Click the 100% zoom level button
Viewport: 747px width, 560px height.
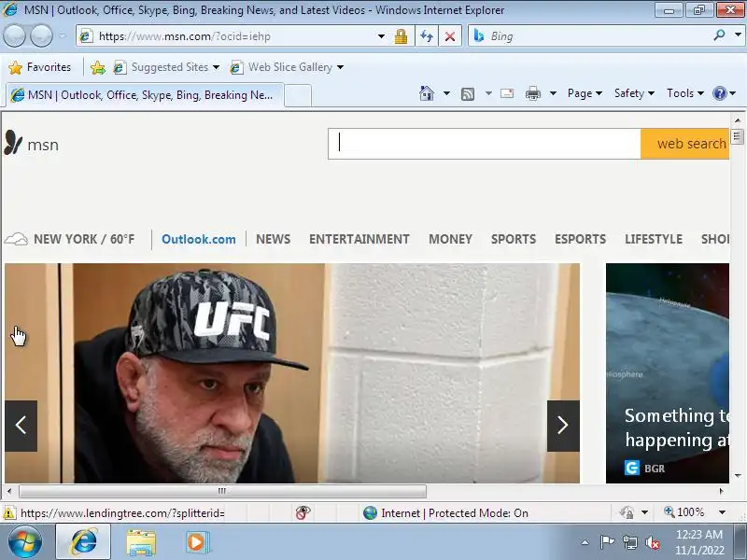(684, 512)
